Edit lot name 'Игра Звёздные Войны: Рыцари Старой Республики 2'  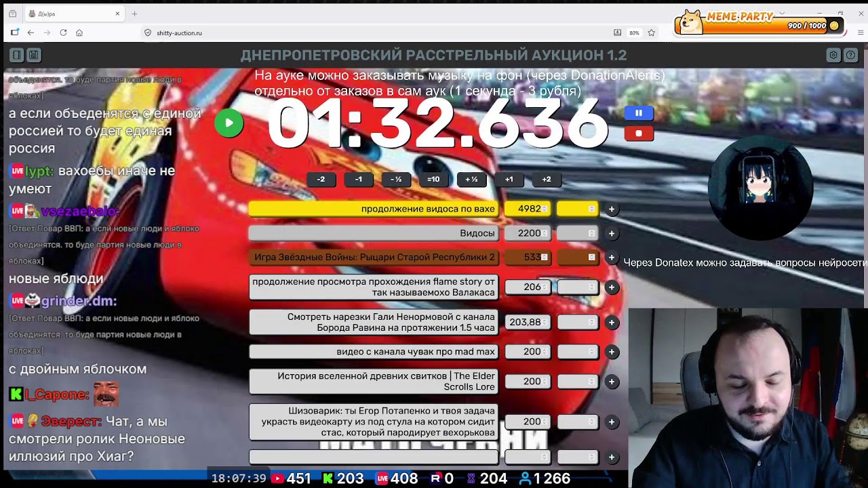click(374, 258)
